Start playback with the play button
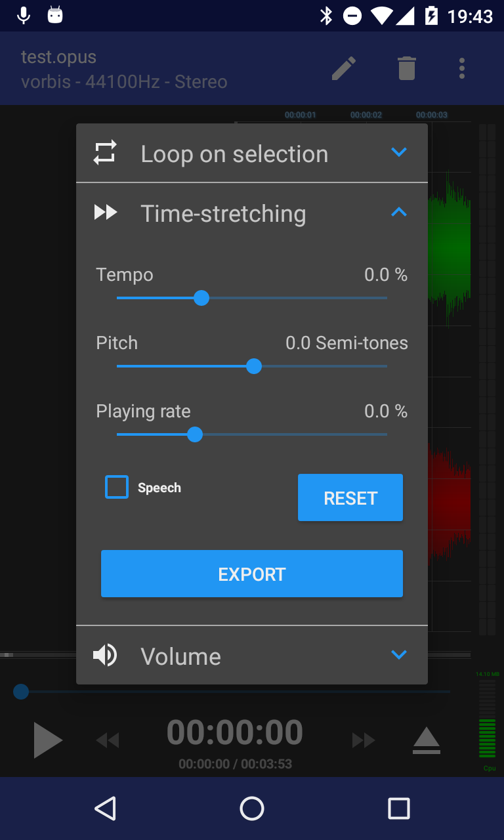 coord(48,740)
